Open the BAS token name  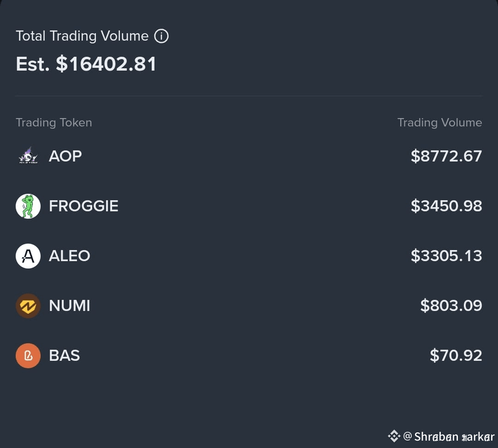[x=65, y=356]
